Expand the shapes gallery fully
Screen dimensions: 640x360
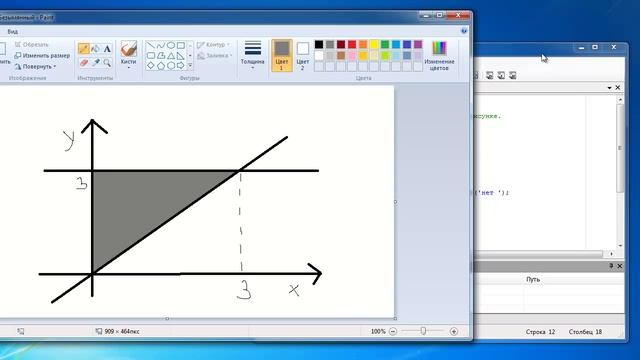pyautogui.click(x=190, y=65)
